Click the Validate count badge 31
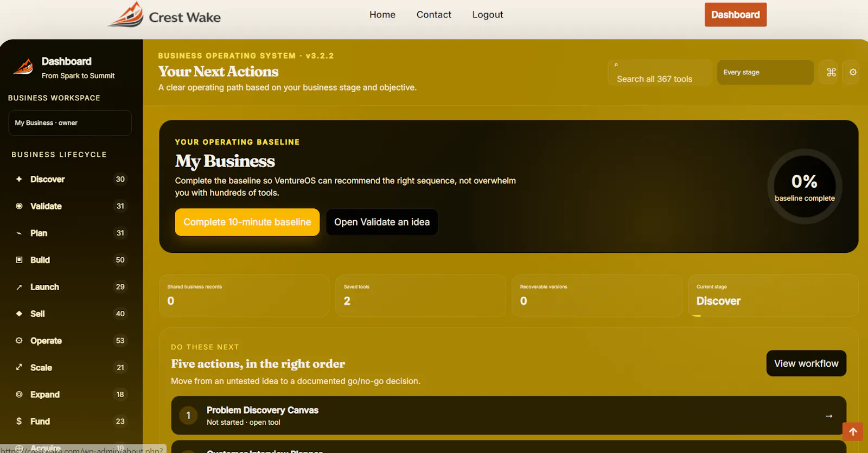The height and width of the screenshot is (453, 868). pyautogui.click(x=120, y=206)
